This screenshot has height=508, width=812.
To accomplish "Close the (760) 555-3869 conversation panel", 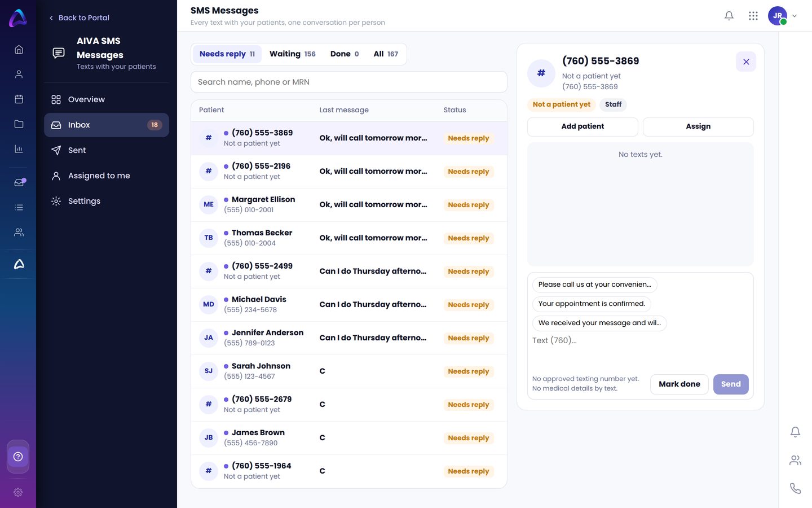I will coord(746,62).
